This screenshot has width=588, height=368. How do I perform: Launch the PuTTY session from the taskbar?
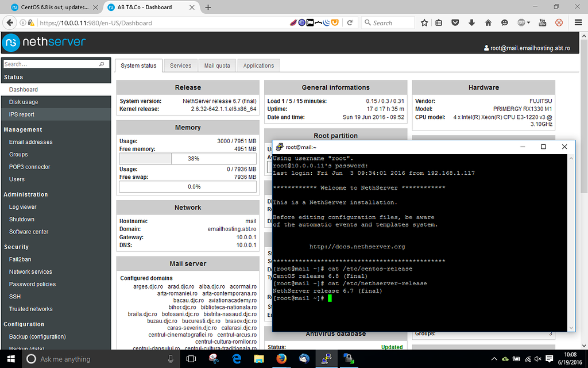tap(326, 359)
